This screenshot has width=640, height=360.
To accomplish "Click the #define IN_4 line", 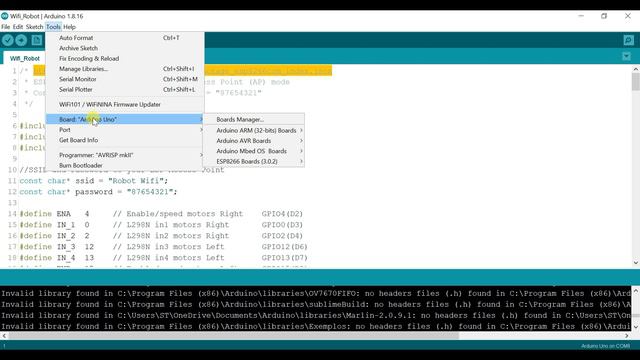I will [163, 258].
